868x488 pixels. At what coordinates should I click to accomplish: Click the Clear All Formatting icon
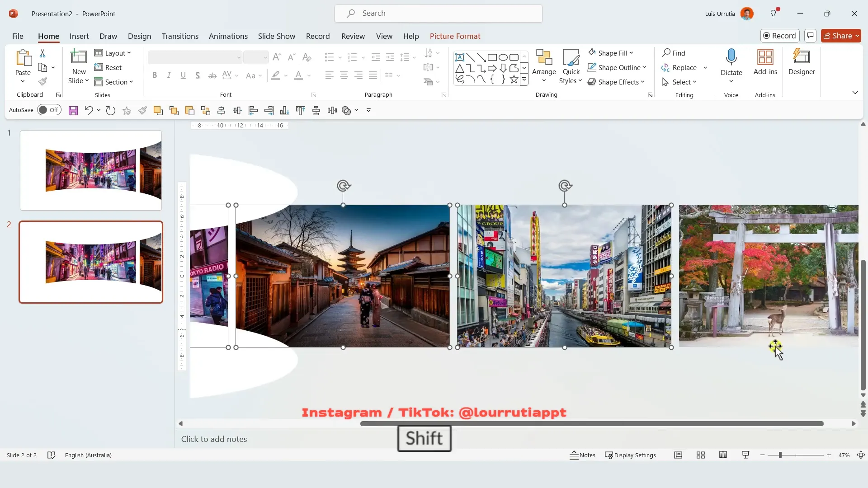coord(307,57)
